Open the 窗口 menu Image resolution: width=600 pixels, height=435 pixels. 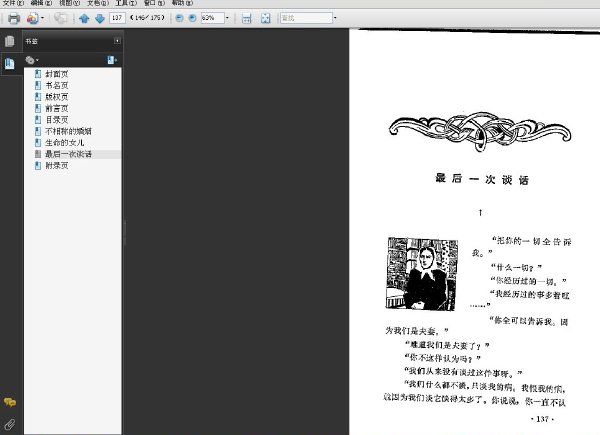tap(154, 3)
